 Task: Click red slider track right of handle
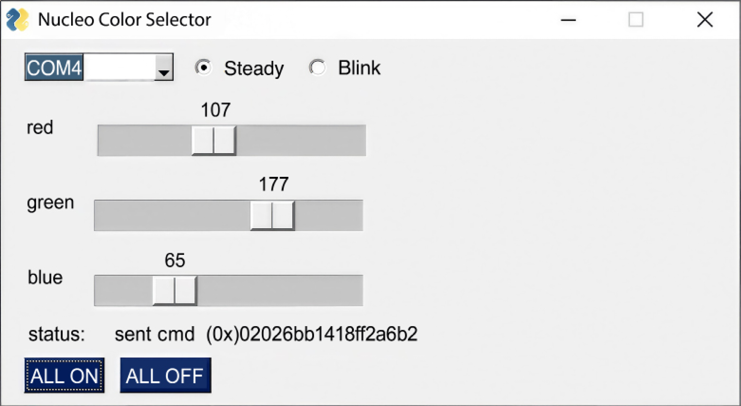pos(300,141)
